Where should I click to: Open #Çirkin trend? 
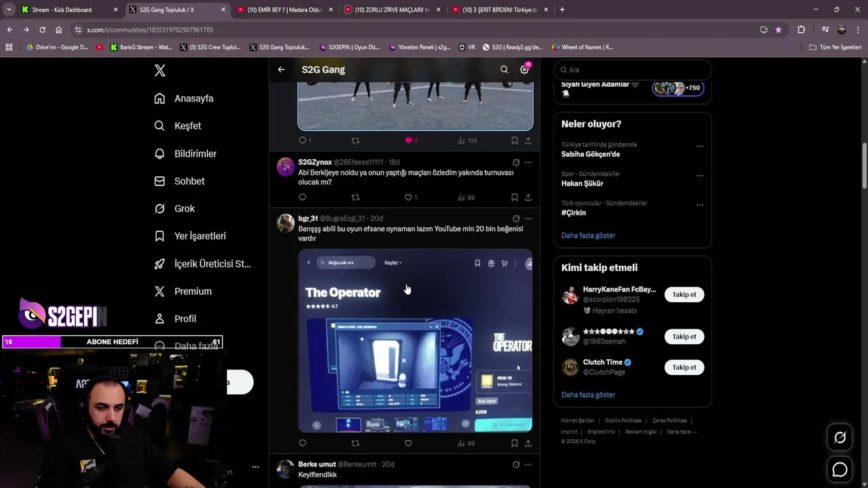coord(574,213)
